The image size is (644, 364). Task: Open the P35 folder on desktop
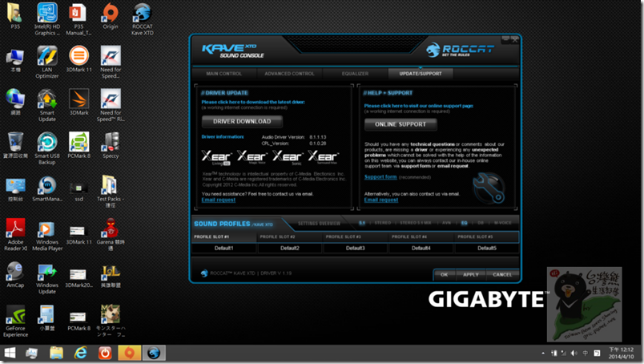tap(15, 17)
